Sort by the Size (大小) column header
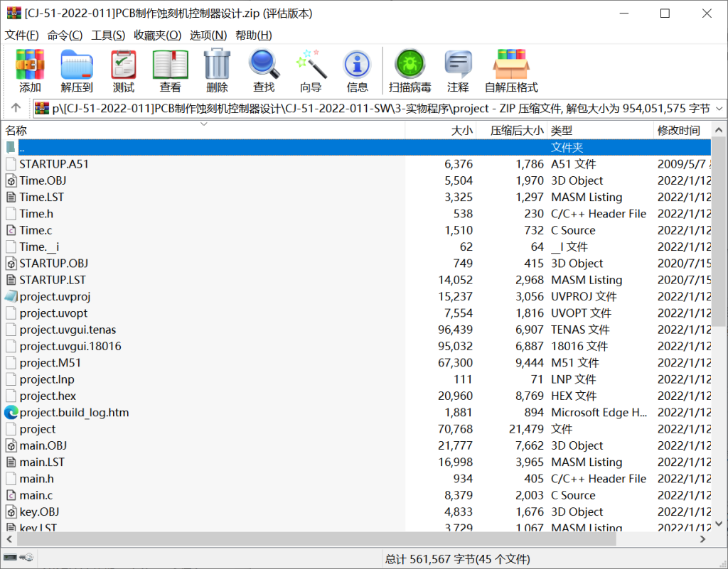Viewport: 728px width, 569px height. pyautogui.click(x=461, y=131)
